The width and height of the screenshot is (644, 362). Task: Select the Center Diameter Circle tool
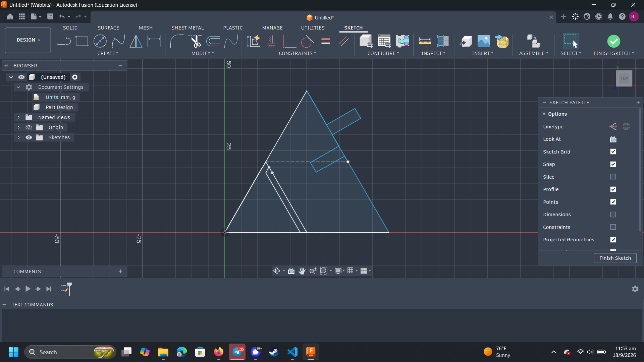tap(100, 42)
